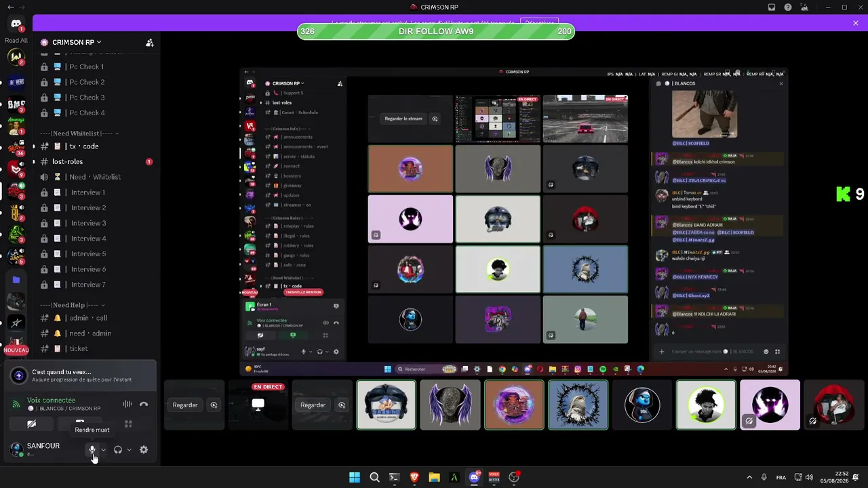Collapse the Need Whitelist category
The width and height of the screenshot is (868, 488).
click(x=79, y=134)
